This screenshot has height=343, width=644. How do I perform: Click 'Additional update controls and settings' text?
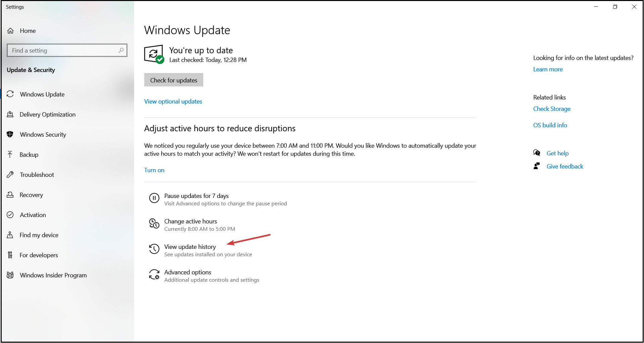212,280
